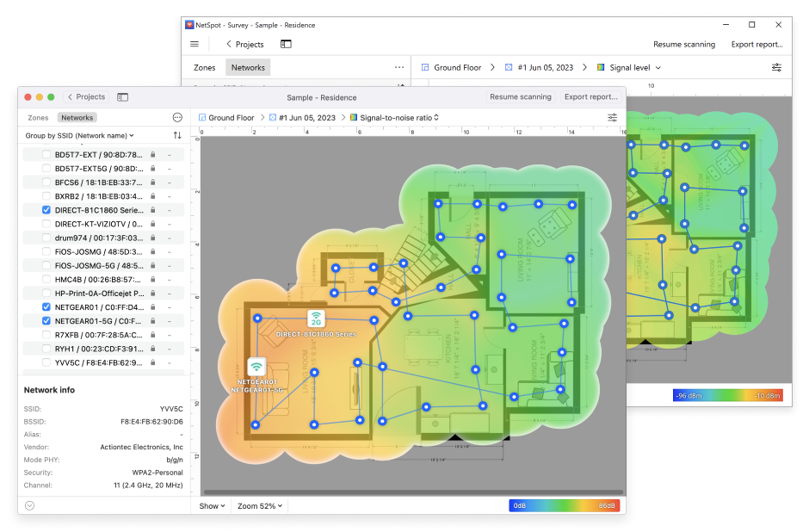Open Signal-to-noise ratio dropdown
This screenshot has width=809, height=532.
click(394, 118)
